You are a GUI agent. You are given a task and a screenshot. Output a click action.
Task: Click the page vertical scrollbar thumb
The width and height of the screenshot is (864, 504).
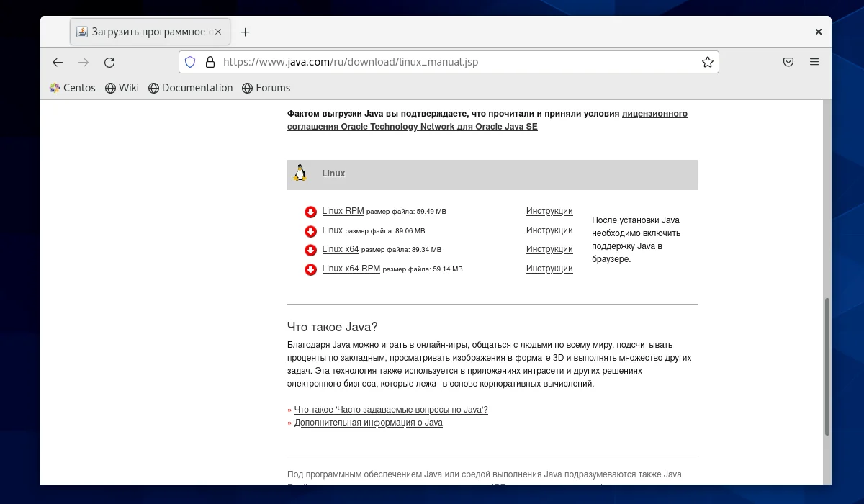827,366
